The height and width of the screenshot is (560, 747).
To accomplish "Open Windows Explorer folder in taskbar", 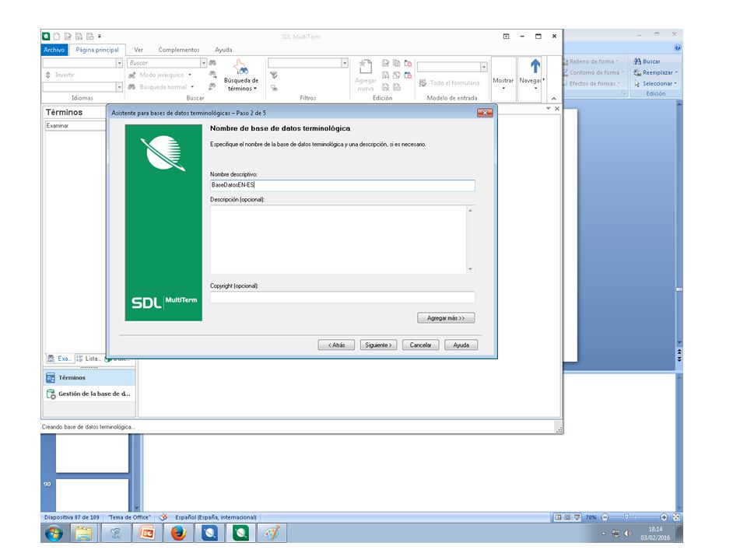I will (84, 533).
